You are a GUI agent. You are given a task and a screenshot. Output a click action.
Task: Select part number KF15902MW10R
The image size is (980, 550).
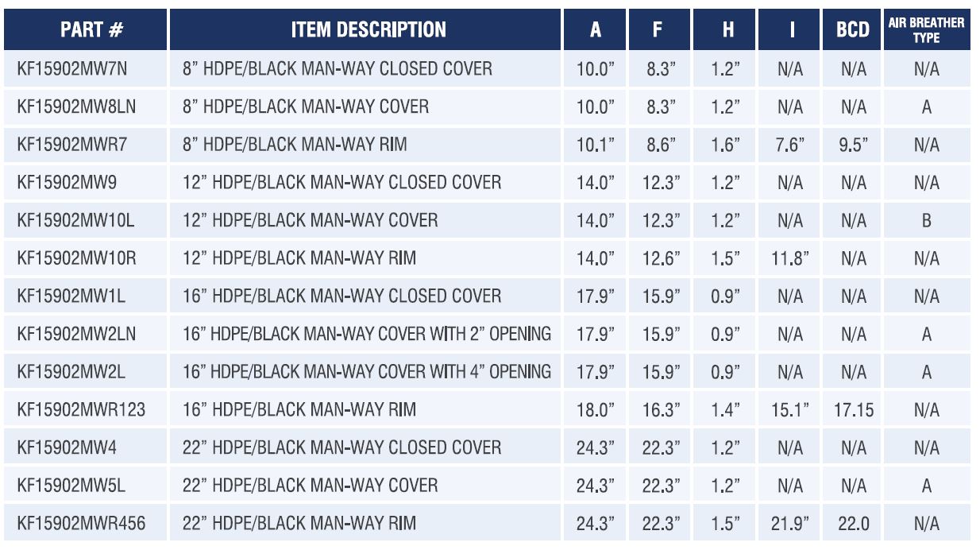[x=77, y=258]
